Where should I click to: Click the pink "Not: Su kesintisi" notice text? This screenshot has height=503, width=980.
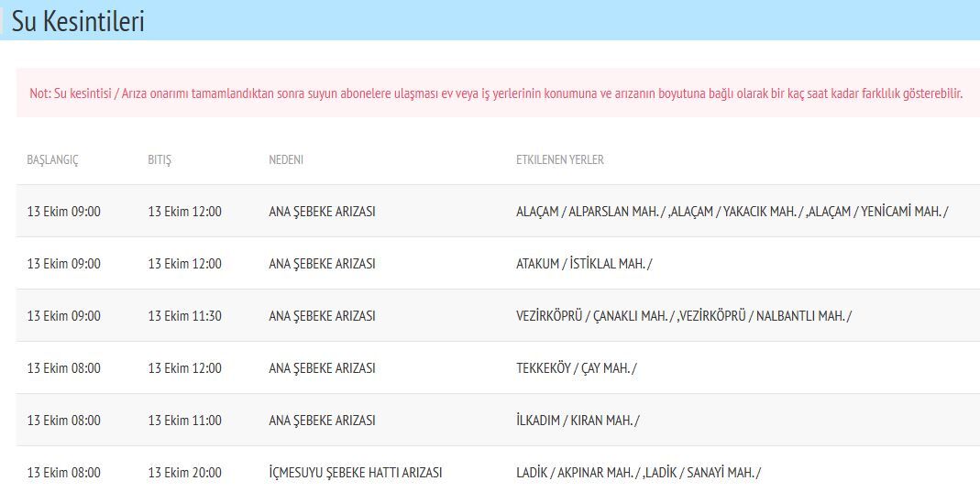click(x=496, y=93)
